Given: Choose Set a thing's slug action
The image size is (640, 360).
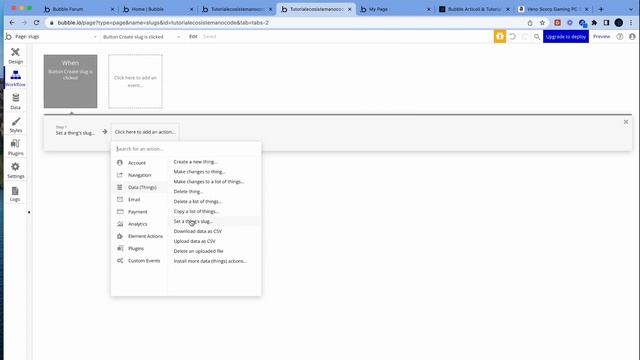Looking at the screenshot, I should (193, 221).
